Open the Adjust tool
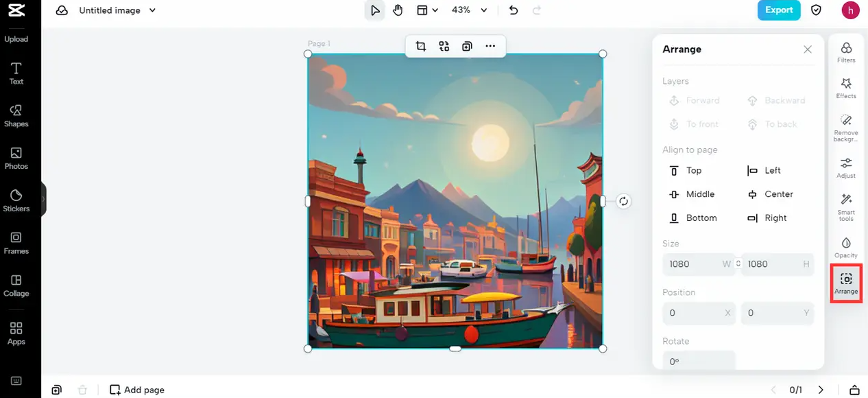 point(846,167)
